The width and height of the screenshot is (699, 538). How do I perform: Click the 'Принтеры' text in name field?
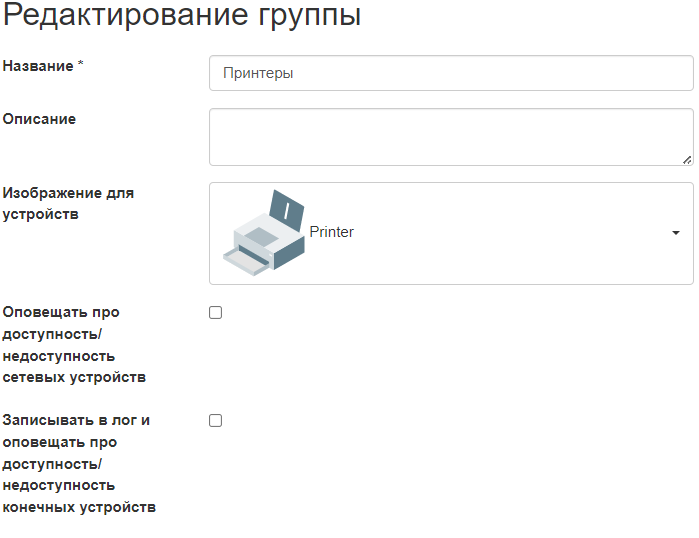click(258, 73)
